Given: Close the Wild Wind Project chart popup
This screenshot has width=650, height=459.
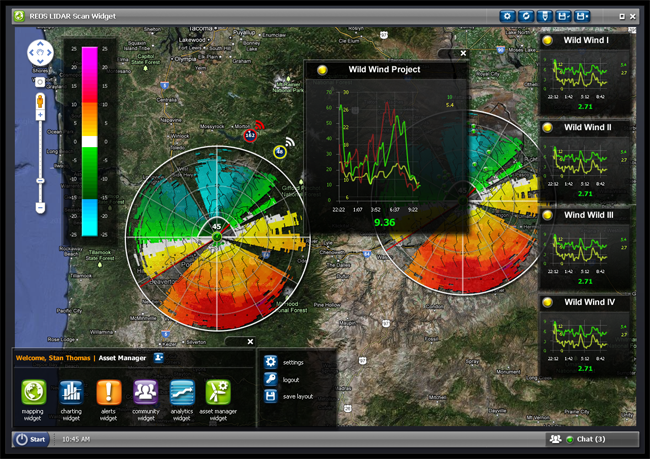Looking at the screenshot, I should 463,53.
